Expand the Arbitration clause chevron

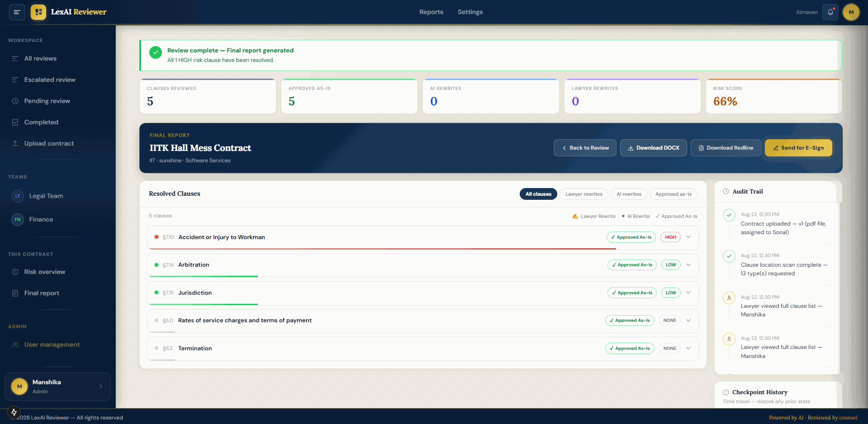point(688,265)
